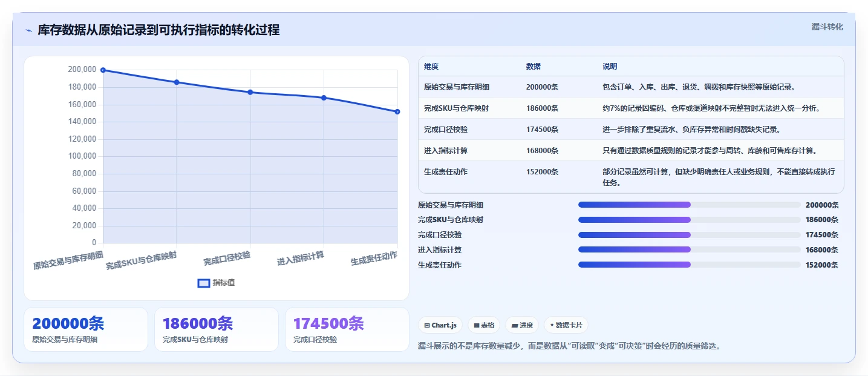
Task: Click progress list label 进入指标计算
Action: pos(440,249)
